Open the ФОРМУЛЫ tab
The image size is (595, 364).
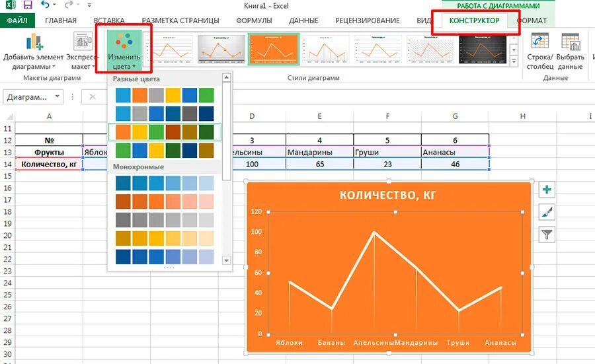click(254, 20)
